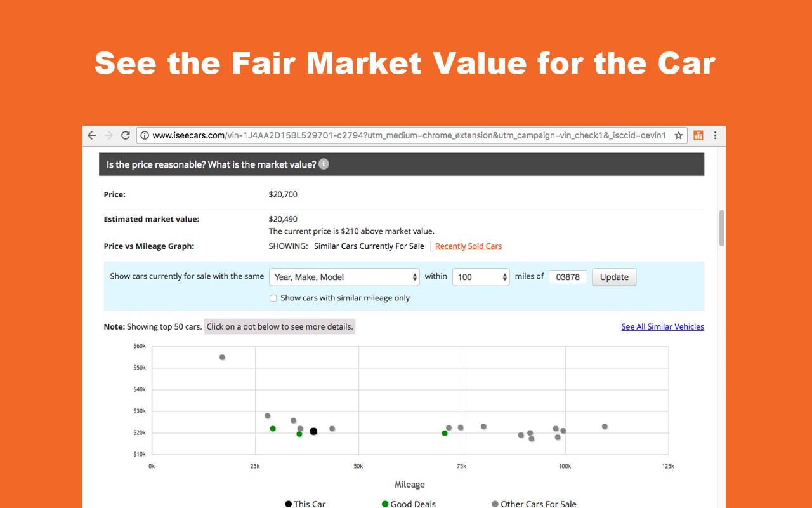Toggle the Other Cars For Sale legend item

click(534, 504)
